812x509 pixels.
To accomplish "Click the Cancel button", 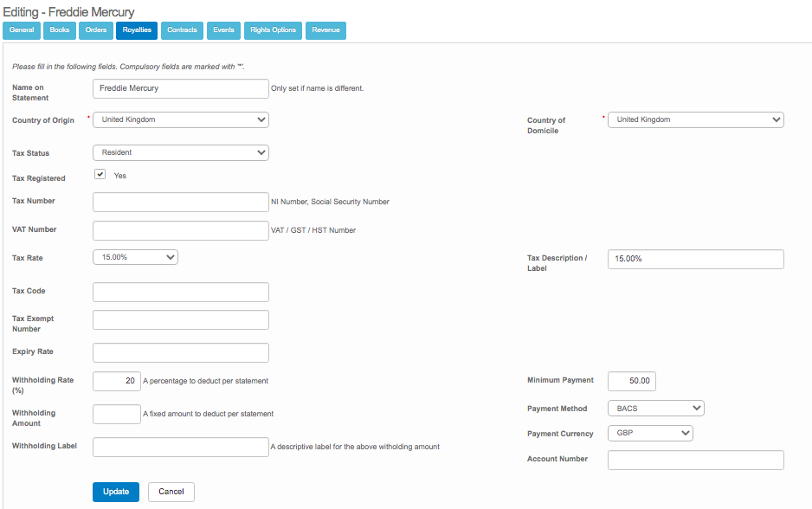I will point(171,492).
